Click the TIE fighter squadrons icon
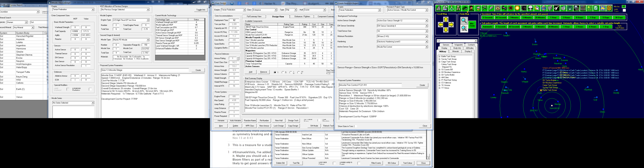The height and width of the screenshot is (168, 644). point(504,8)
